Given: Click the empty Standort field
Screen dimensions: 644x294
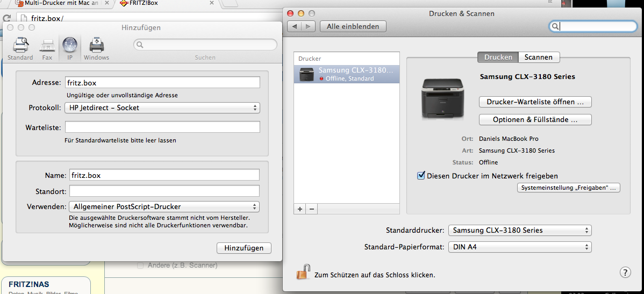Looking at the screenshot, I should pos(164,191).
